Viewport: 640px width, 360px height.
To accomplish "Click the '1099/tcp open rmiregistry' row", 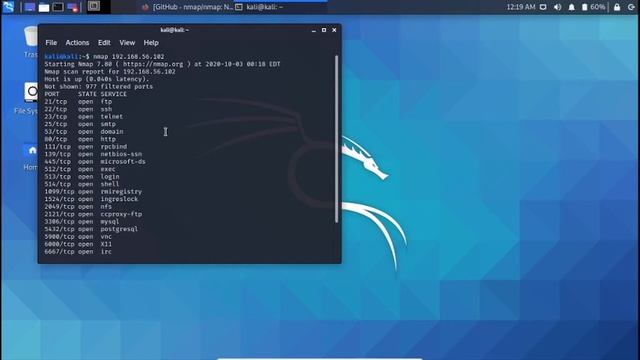I will coord(93,191).
